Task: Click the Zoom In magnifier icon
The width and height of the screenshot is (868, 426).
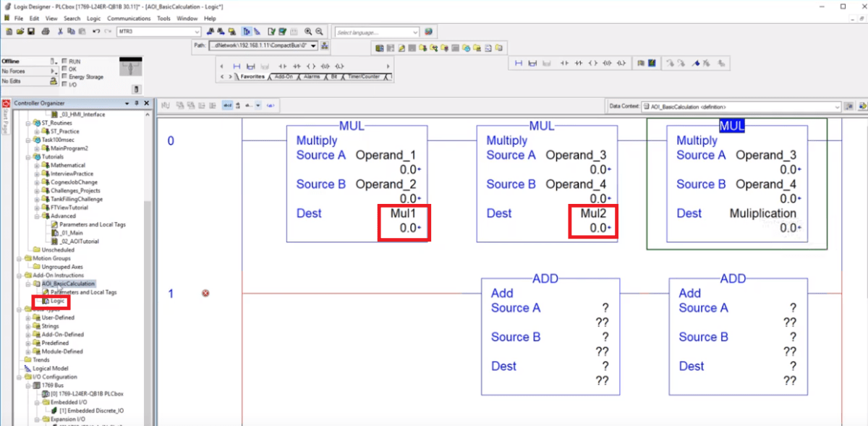Action: [x=308, y=31]
